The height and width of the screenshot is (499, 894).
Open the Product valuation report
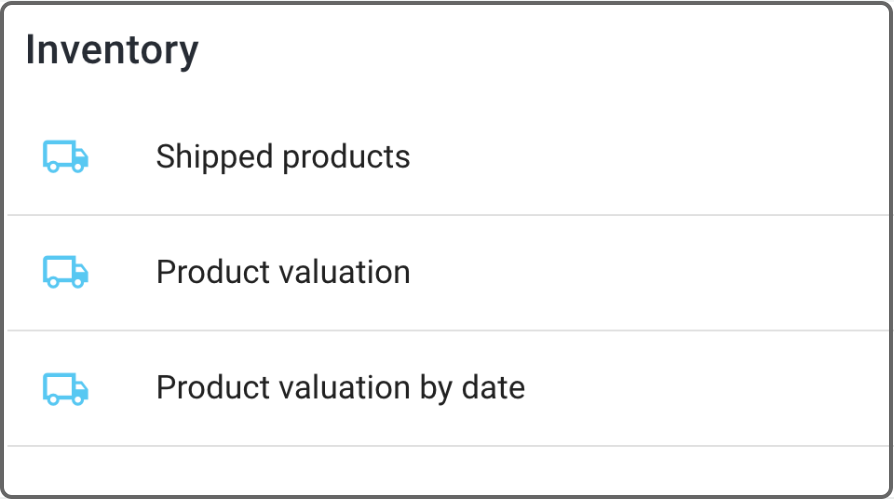pos(283,272)
